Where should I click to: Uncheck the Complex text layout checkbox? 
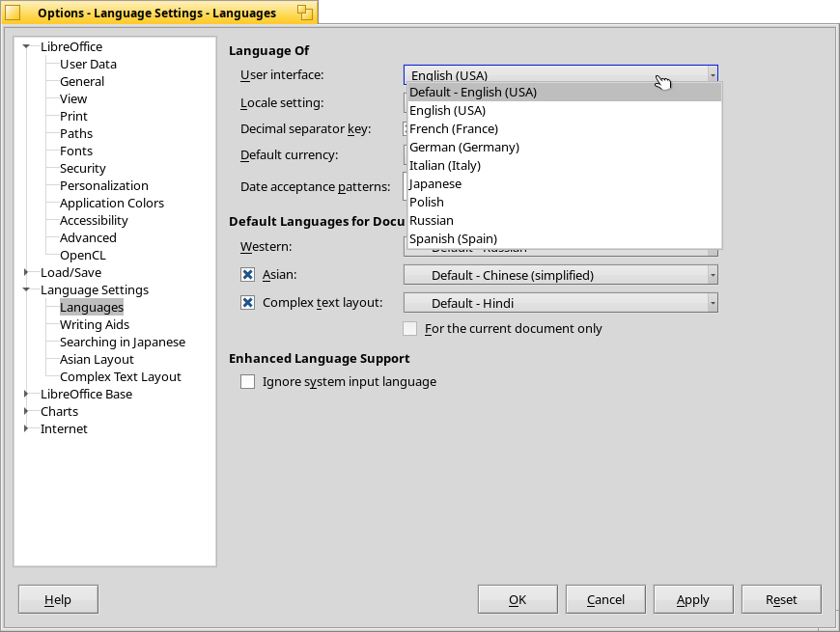click(247, 302)
